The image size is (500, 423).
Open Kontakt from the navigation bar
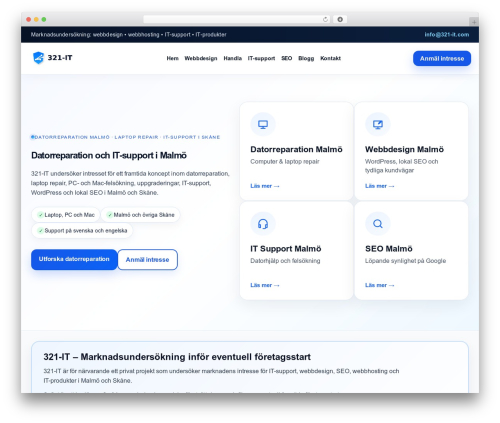coord(330,58)
